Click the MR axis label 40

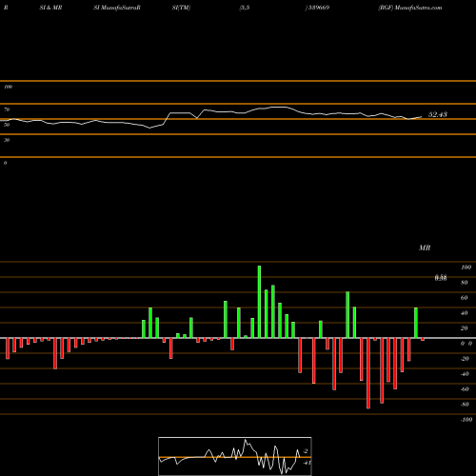click(x=465, y=313)
